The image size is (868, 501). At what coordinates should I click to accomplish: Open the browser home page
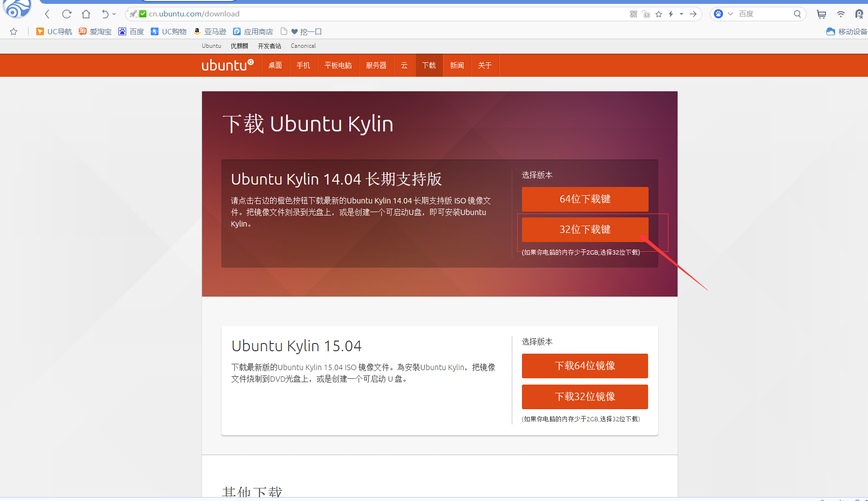click(86, 14)
